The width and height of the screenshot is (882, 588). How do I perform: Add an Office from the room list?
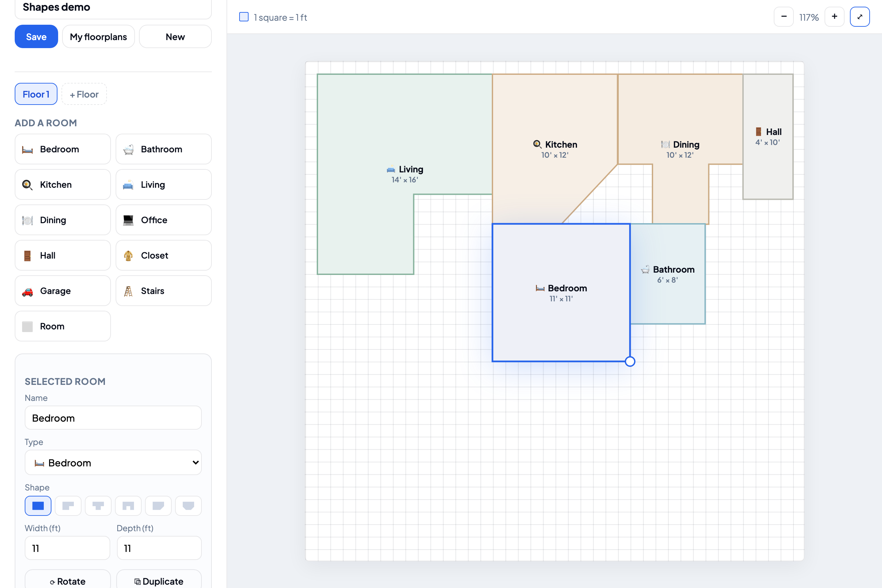click(163, 220)
